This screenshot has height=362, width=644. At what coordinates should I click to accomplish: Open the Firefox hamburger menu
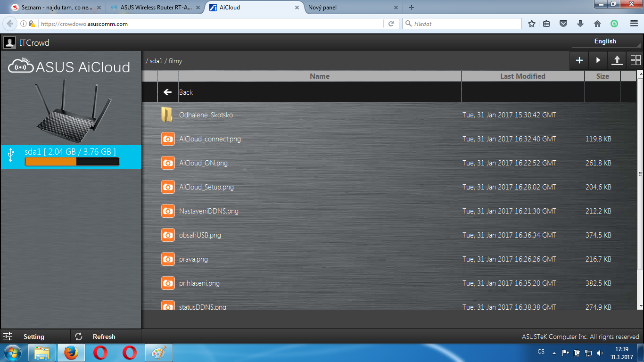(x=634, y=24)
